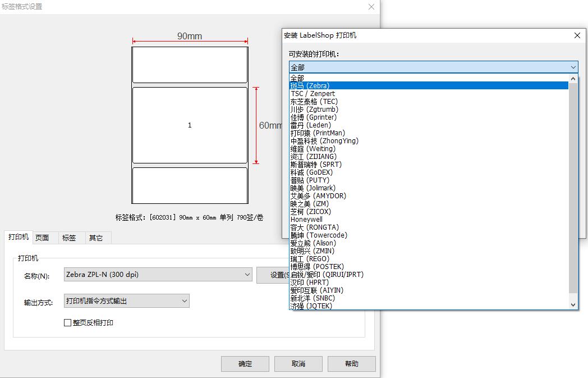Choose TSC / Zenpert from the list

[313, 94]
